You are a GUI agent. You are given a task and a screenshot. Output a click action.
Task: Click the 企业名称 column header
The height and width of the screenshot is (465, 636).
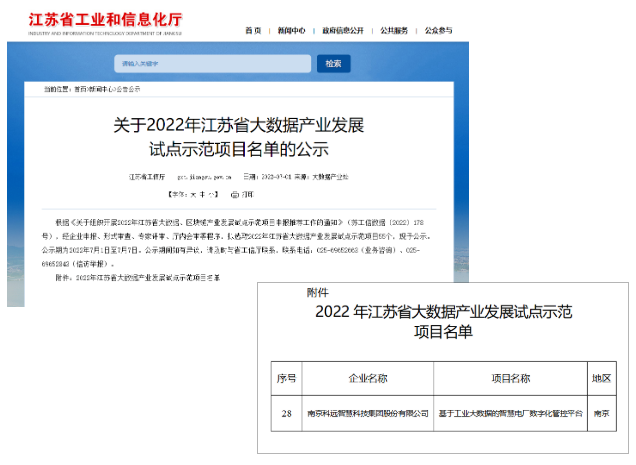click(367, 379)
